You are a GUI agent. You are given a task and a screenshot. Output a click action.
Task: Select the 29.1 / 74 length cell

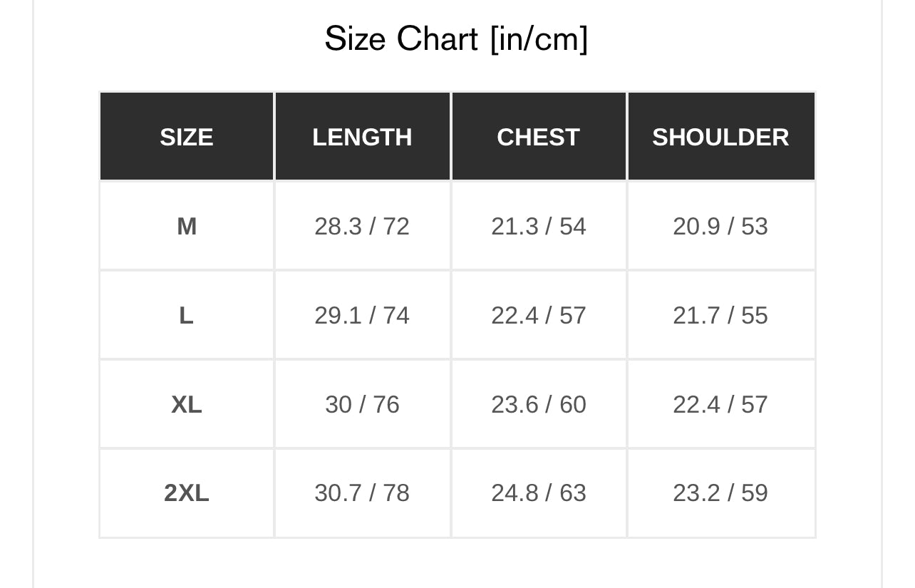362,315
